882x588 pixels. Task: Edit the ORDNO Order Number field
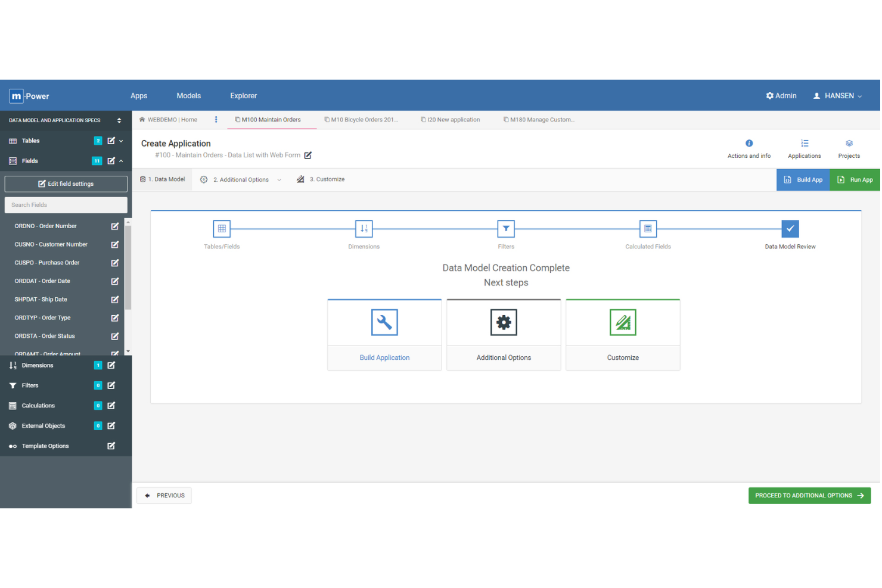[x=114, y=226]
